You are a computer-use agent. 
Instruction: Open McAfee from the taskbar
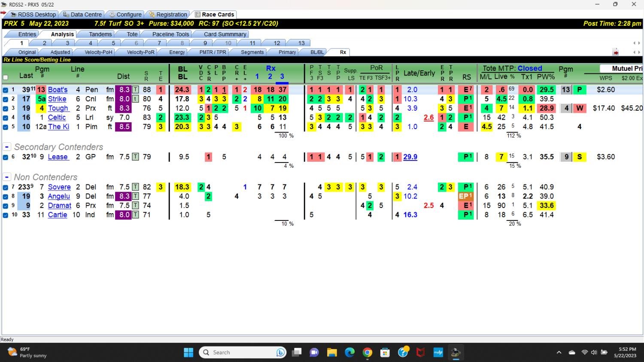420,353
